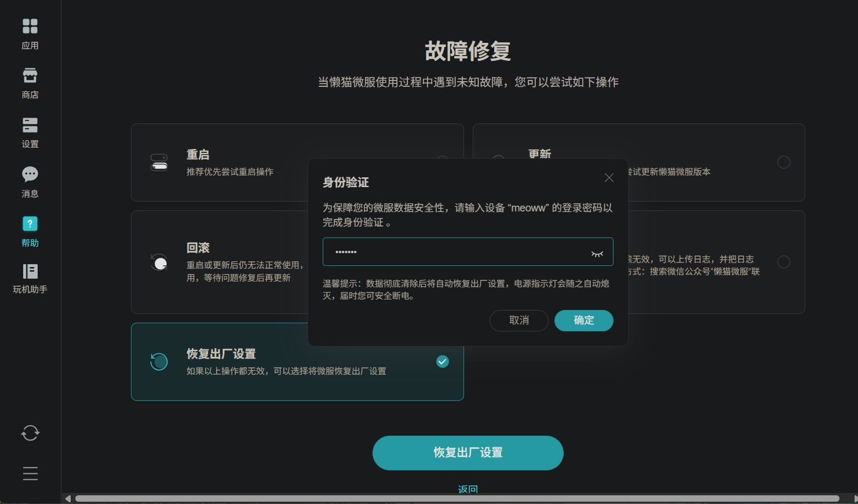Click the large 恢复出厂设置 button

[468, 453]
